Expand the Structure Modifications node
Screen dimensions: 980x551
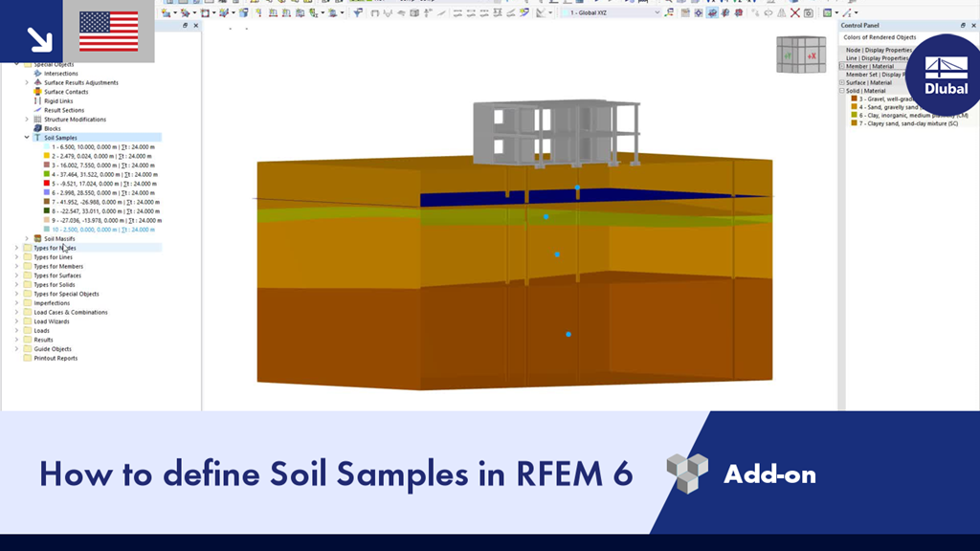27,120
